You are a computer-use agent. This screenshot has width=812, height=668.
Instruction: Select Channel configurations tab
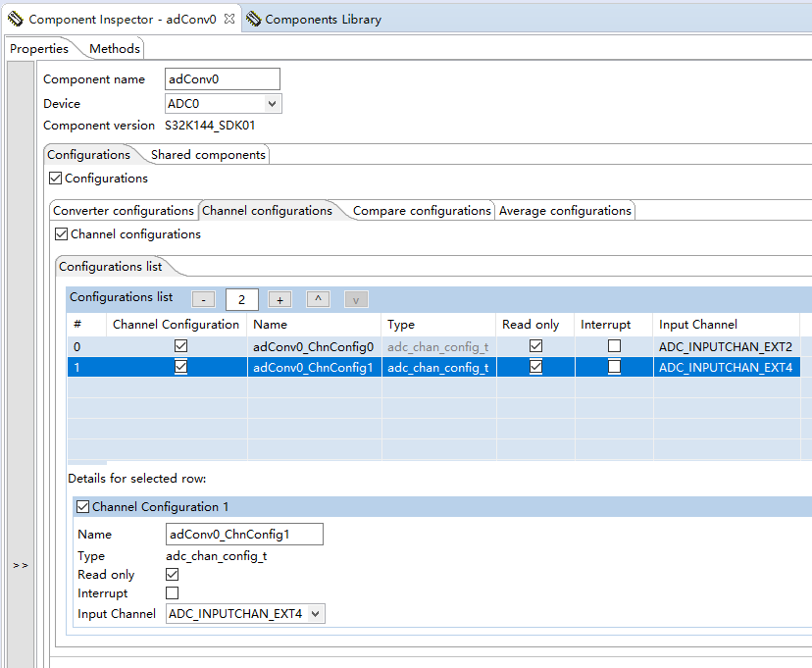(267, 211)
